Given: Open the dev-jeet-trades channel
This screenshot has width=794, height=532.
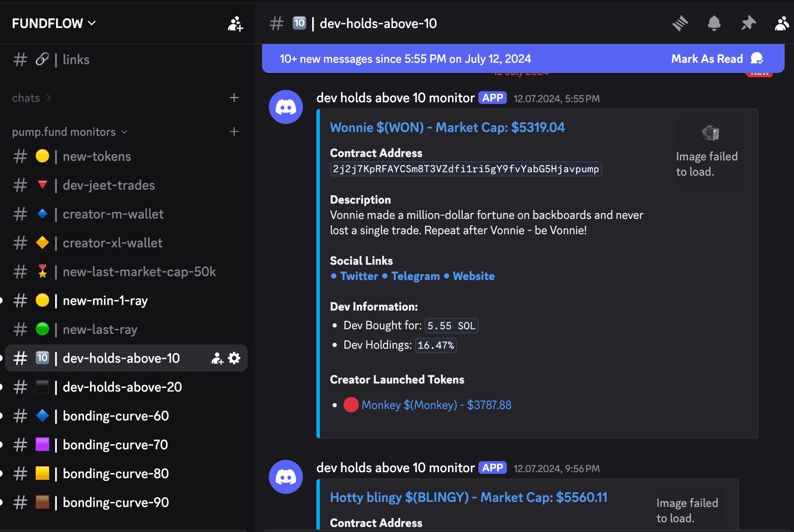Looking at the screenshot, I should (126, 185).
